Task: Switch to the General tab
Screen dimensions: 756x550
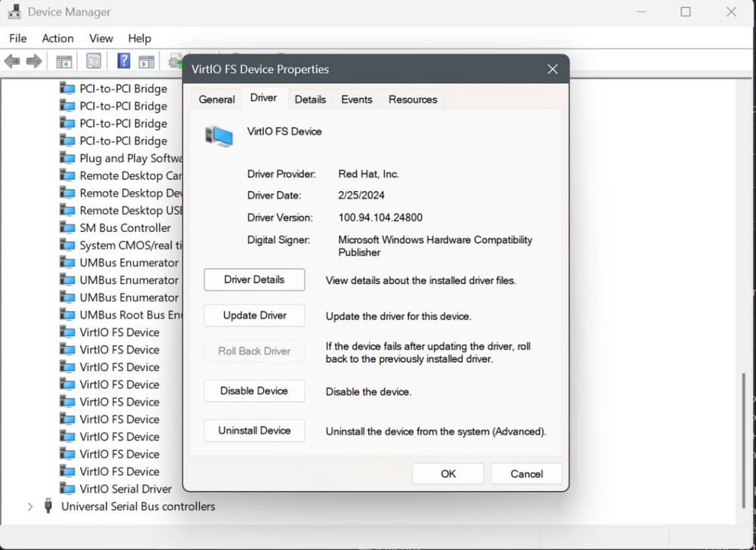Action: click(x=216, y=99)
